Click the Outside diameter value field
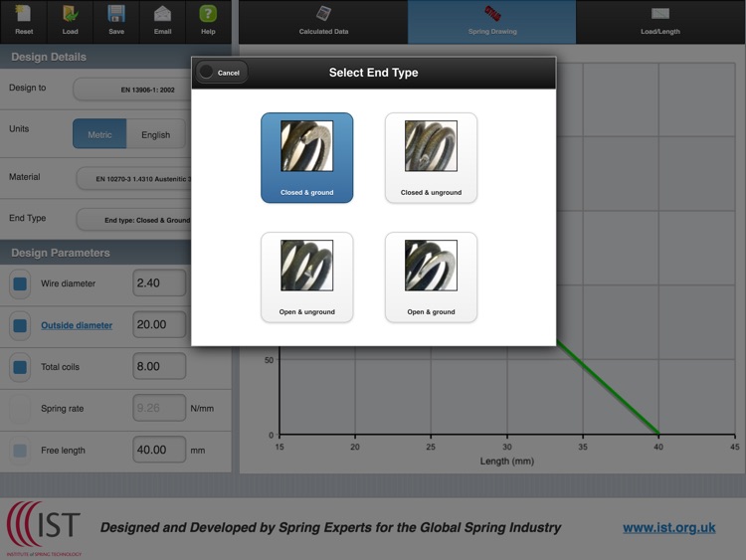This screenshot has width=746, height=560. [159, 324]
